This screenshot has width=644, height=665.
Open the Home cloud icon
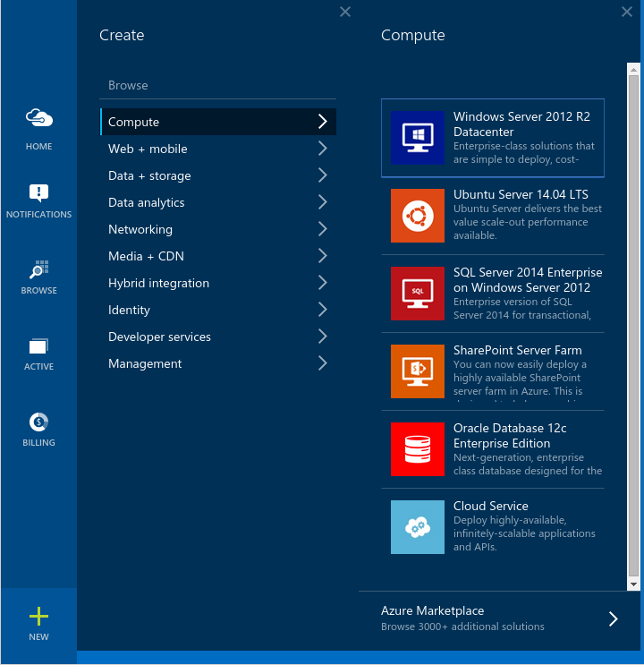pyautogui.click(x=38, y=118)
